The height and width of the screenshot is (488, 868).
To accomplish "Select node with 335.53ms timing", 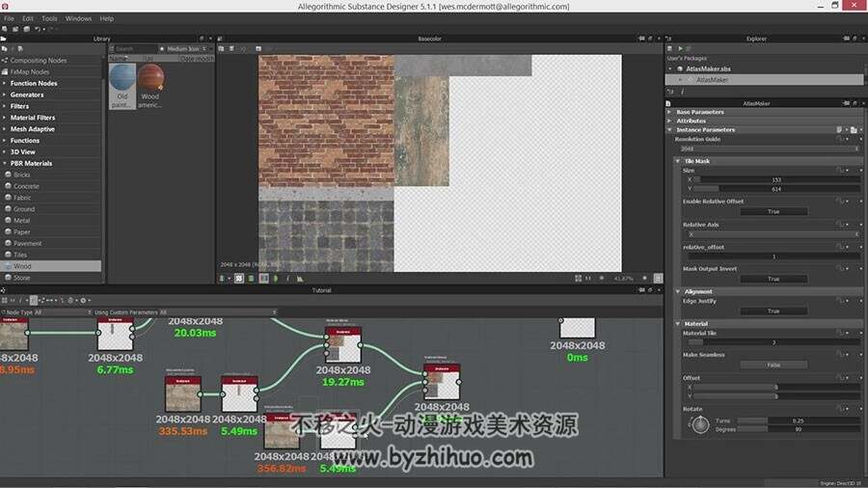I will click(183, 393).
